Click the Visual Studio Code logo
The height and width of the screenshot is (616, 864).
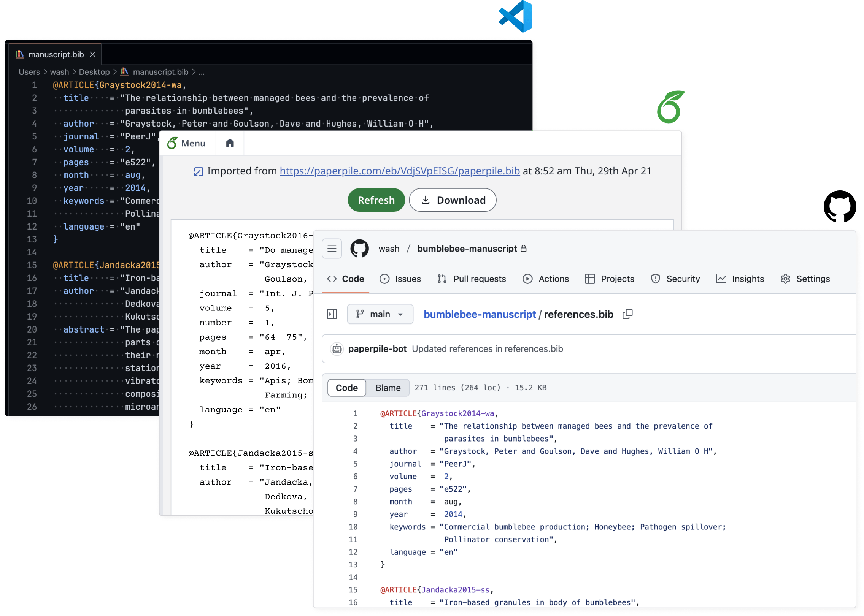[x=515, y=16]
